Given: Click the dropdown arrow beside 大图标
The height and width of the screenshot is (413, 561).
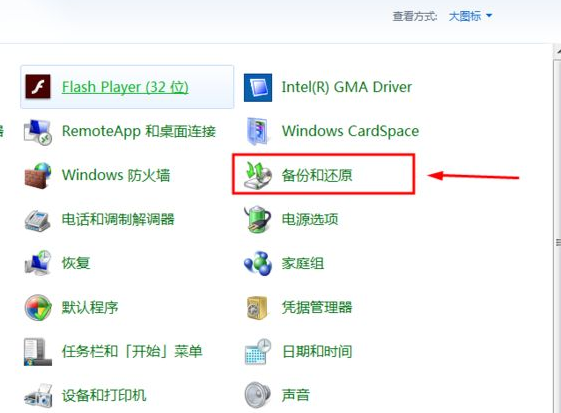Looking at the screenshot, I should [489, 16].
